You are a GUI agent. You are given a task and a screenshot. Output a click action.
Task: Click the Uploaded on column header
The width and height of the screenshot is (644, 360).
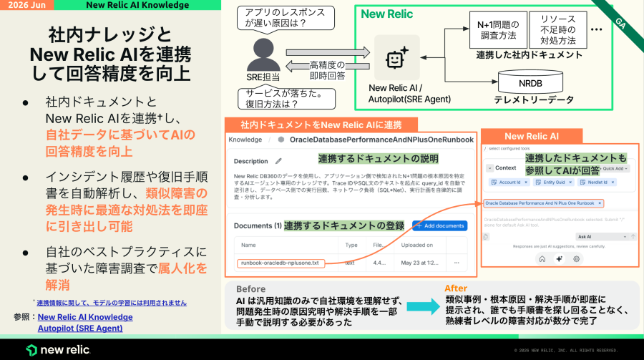tap(417, 245)
